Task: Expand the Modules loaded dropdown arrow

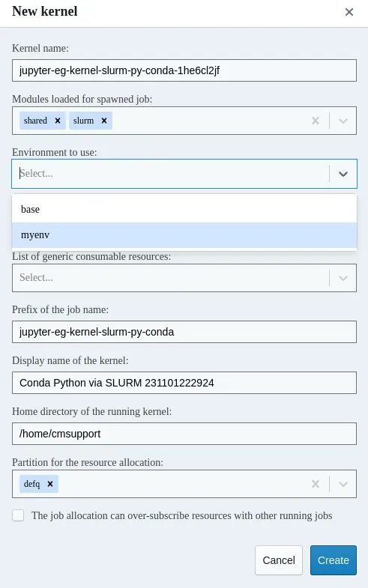Action: tap(343, 121)
